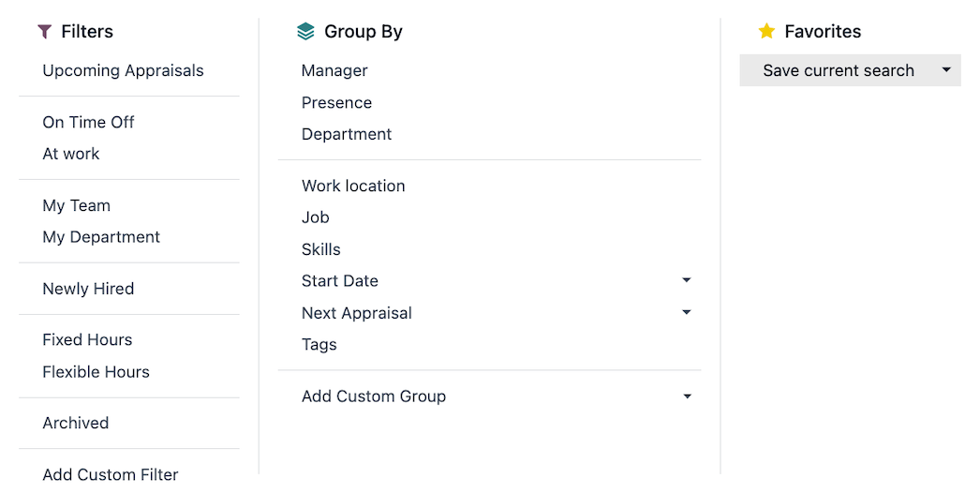Click Add Custom Filter
Image resolution: width=980 pixels, height=493 pixels.
pos(110,475)
